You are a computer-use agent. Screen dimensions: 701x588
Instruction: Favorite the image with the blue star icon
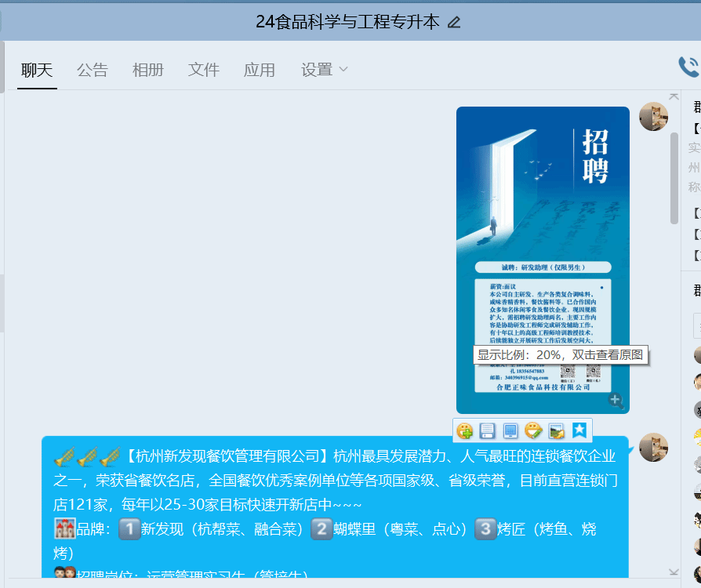pyautogui.click(x=579, y=430)
